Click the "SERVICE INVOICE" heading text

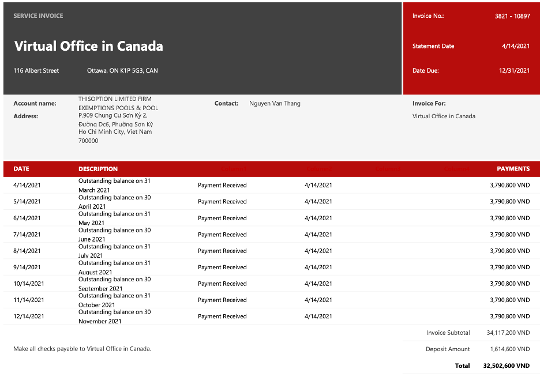tap(38, 16)
